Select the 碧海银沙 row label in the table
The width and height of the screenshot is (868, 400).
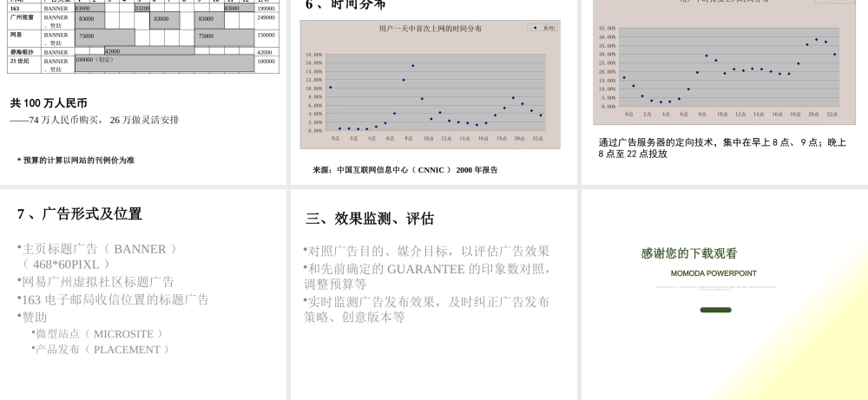[22, 52]
